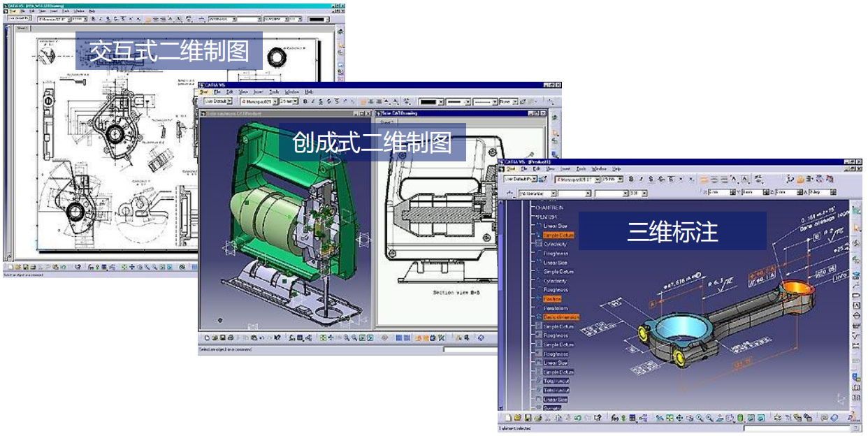Open the 3.5 mm font size dropdown in connecting rod window
This screenshot has height=436, width=868.
pos(612,179)
